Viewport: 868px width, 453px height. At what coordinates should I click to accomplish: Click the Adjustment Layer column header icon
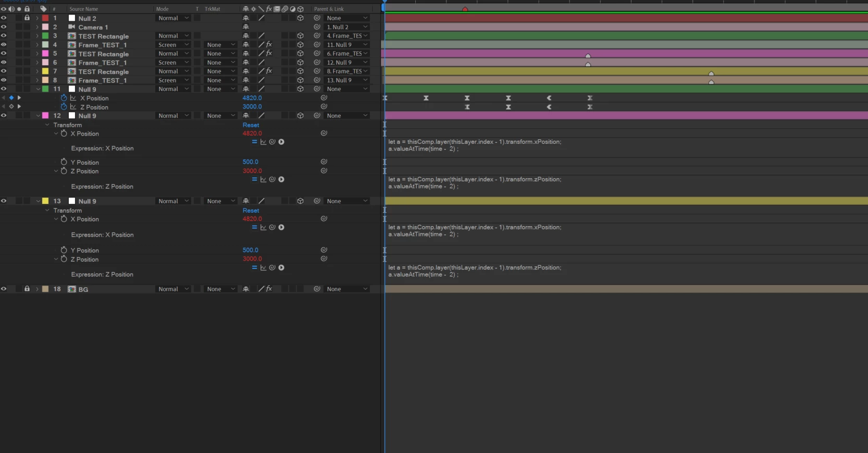(292, 9)
